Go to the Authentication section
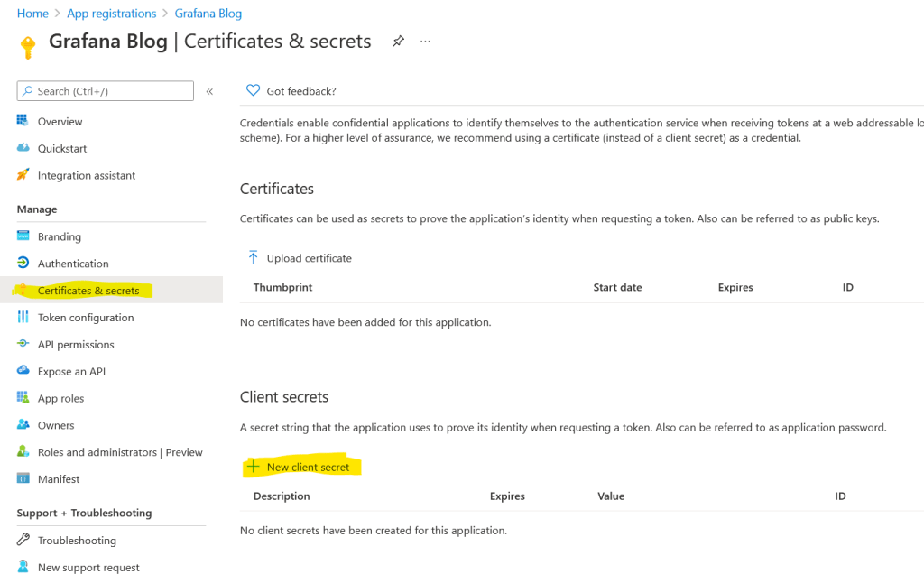 coord(73,264)
